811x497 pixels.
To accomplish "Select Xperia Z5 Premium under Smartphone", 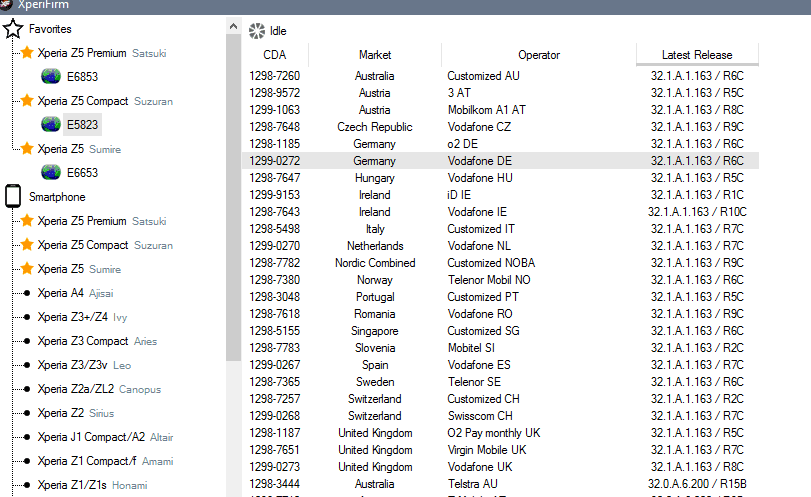I will (102, 221).
